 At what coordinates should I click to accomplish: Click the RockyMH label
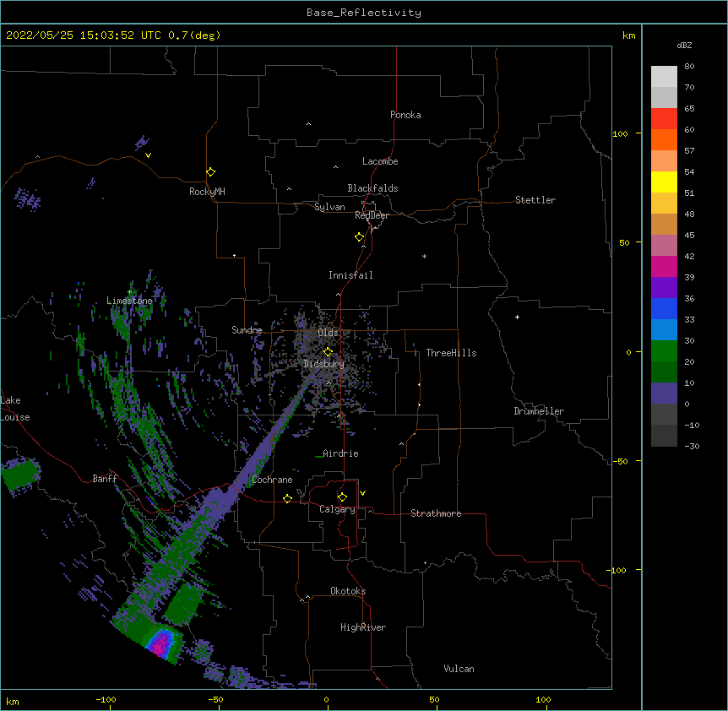coord(207,192)
